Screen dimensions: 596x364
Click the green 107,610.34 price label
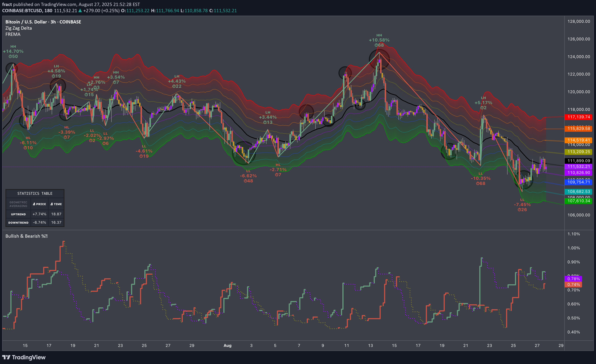point(578,201)
